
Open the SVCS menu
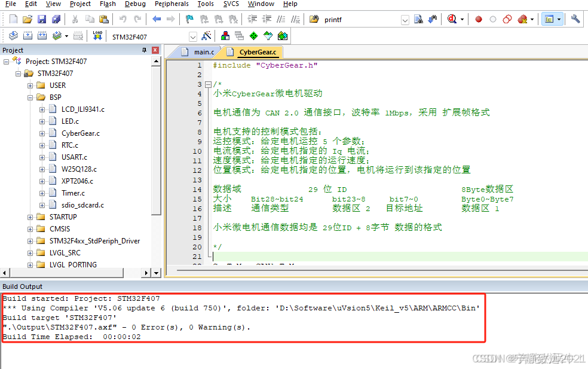tap(231, 4)
